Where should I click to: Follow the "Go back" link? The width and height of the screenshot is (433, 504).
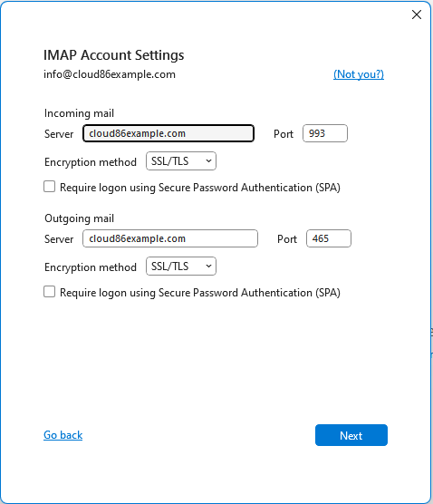[x=63, y=435]
